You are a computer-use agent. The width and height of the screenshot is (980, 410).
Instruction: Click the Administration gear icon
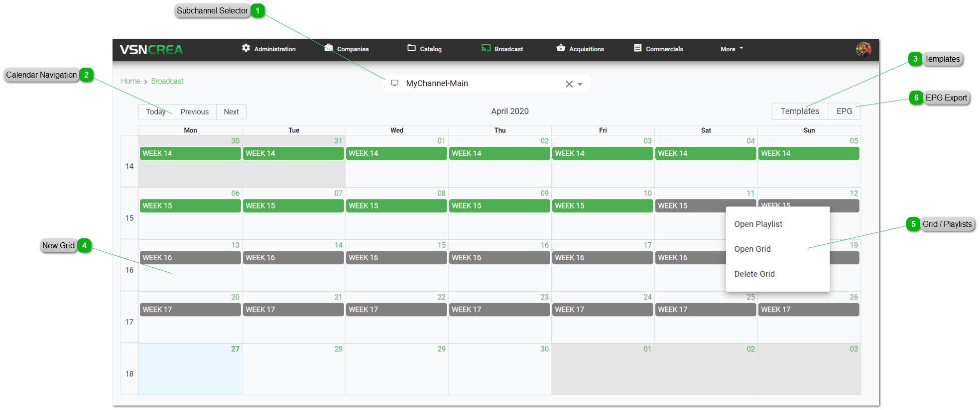[x=246, y=48]
